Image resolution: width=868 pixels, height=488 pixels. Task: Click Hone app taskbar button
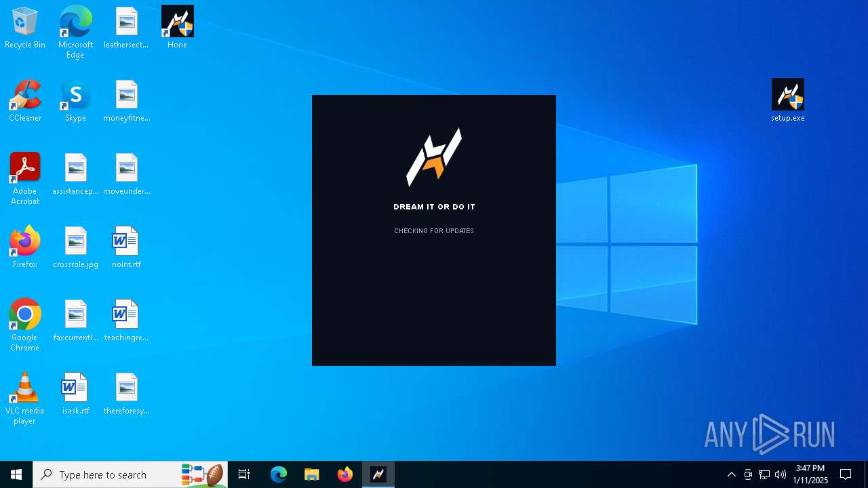(378, 474)
